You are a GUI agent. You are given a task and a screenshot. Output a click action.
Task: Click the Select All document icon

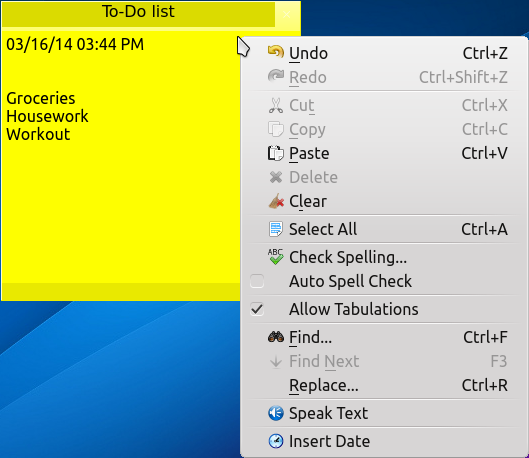[276, 229]
